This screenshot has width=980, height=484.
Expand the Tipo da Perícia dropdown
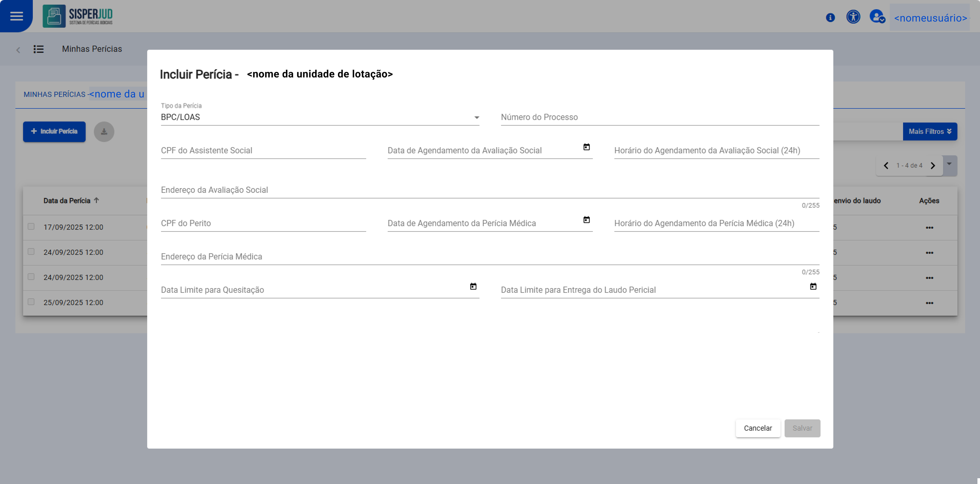[x=476, y=118]
